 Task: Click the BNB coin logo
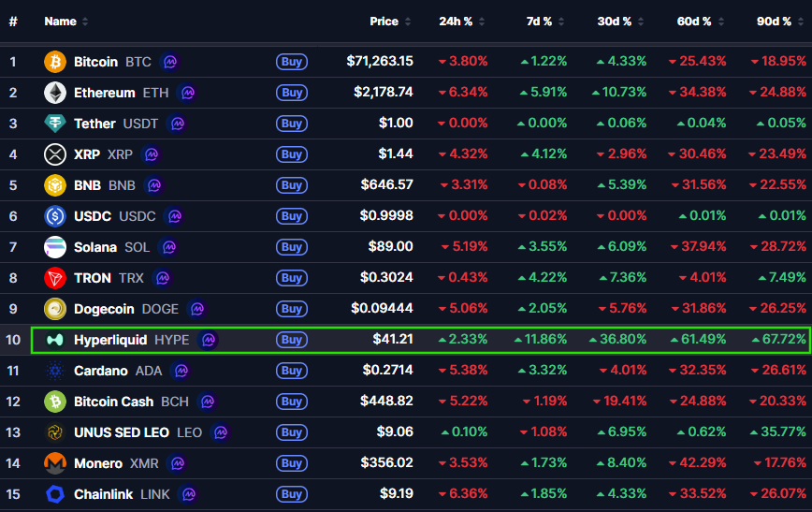point(55,185)
